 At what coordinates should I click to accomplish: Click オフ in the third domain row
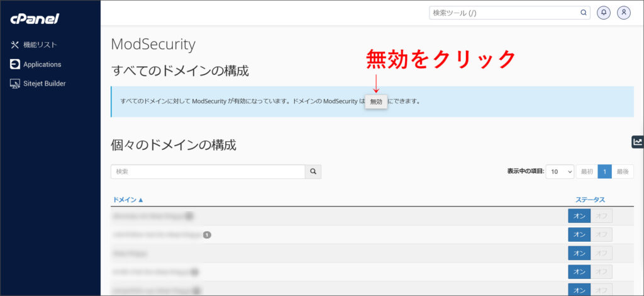601,253
